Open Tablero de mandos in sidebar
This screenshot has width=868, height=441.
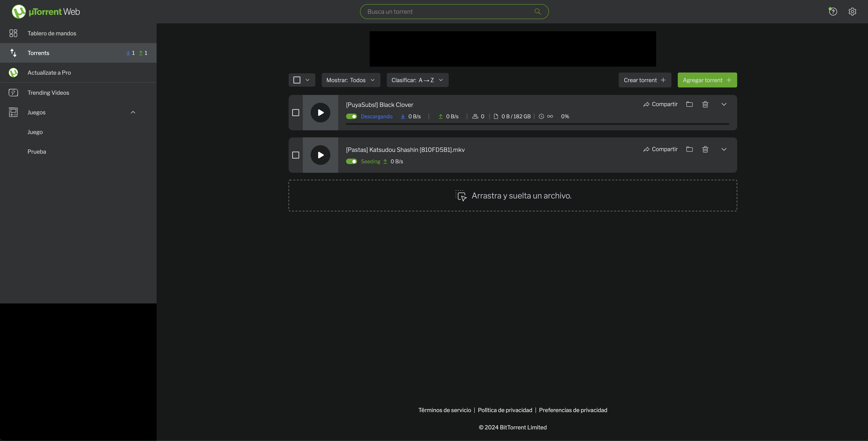[x=78, y=33]
